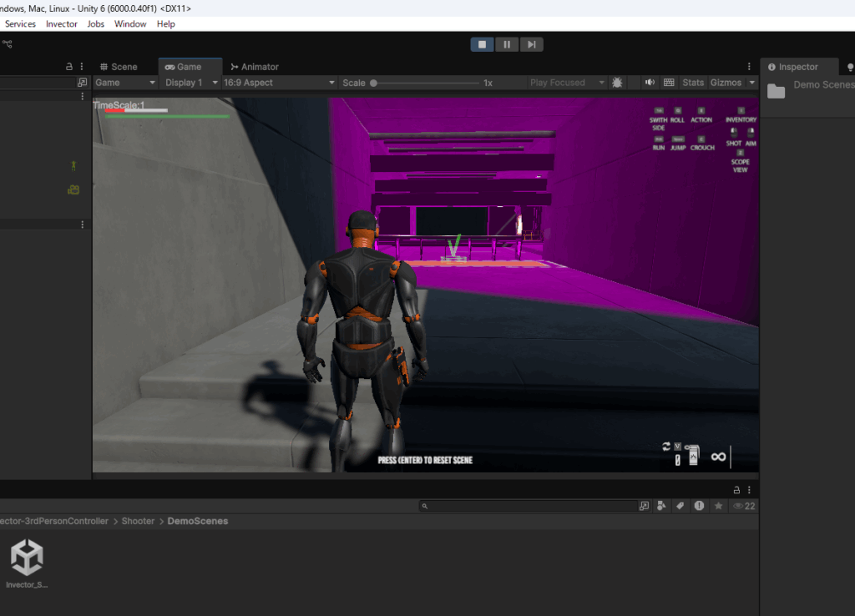This screenshot has height=616, width=855.
Task: Toggle the Stats overlay button
Action: coord(693,83)
